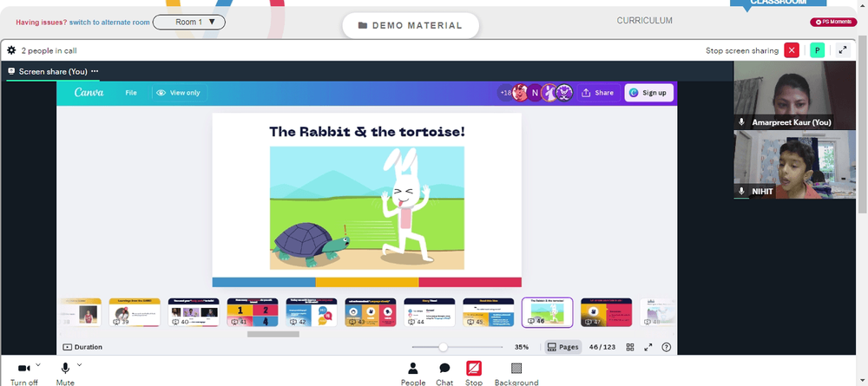Viewport: 868px width, 386px height.
Task: Click the fourth viewer avatar beside Share
Action: 564,93
